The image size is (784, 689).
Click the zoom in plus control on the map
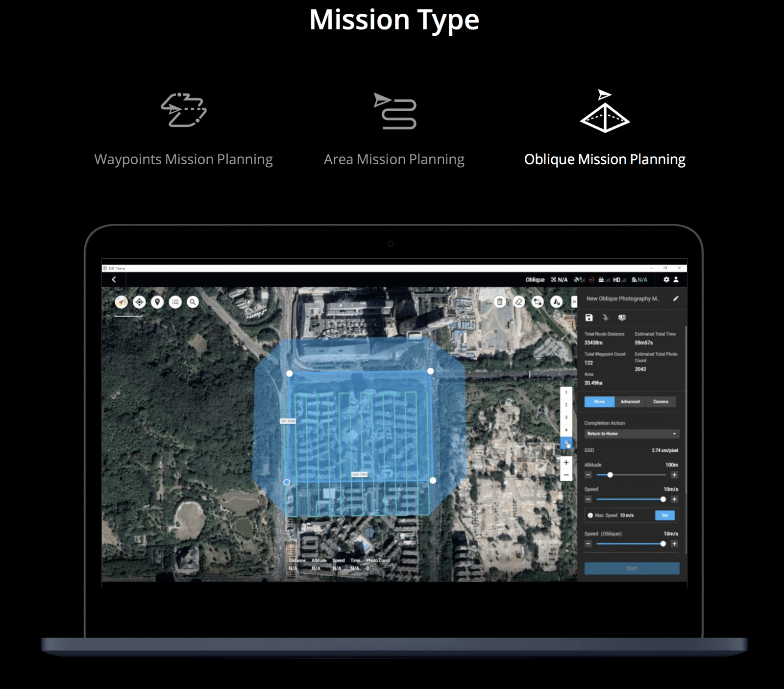point(566,462)
